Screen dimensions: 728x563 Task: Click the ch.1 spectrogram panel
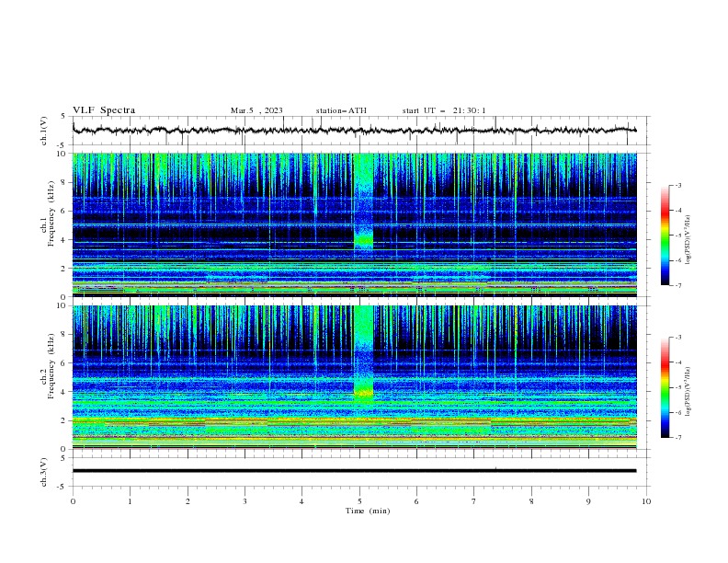[355, 224]
